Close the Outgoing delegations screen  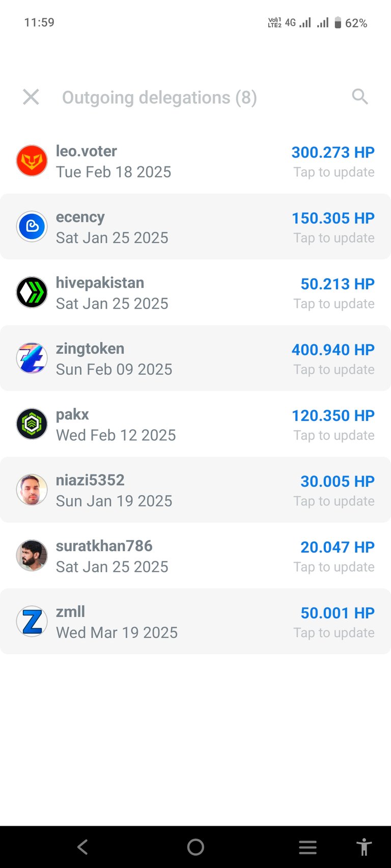pyautogui.click(x=31, y=97)
